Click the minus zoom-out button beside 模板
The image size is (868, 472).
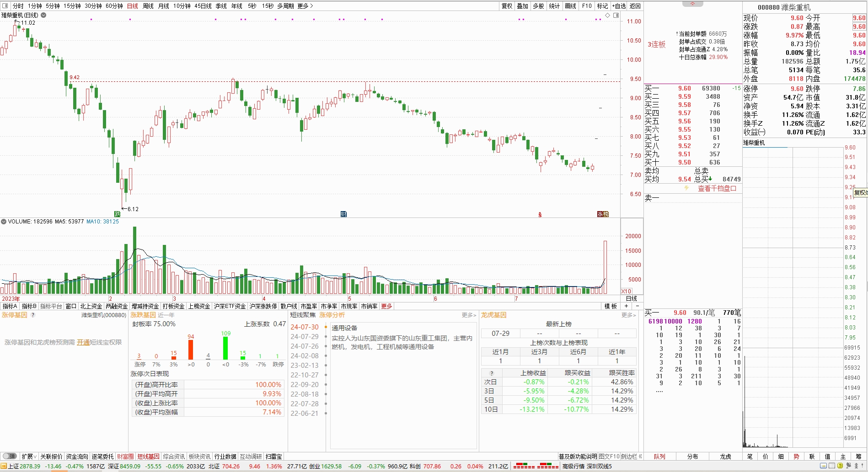point(638,306)
